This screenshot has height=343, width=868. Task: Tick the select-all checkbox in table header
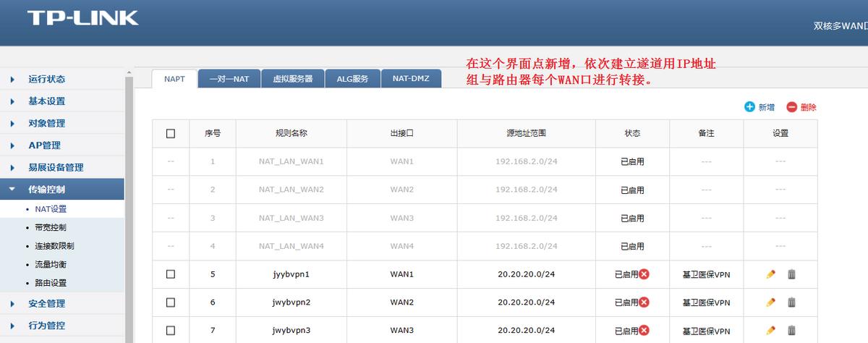(x=171, y=133)
